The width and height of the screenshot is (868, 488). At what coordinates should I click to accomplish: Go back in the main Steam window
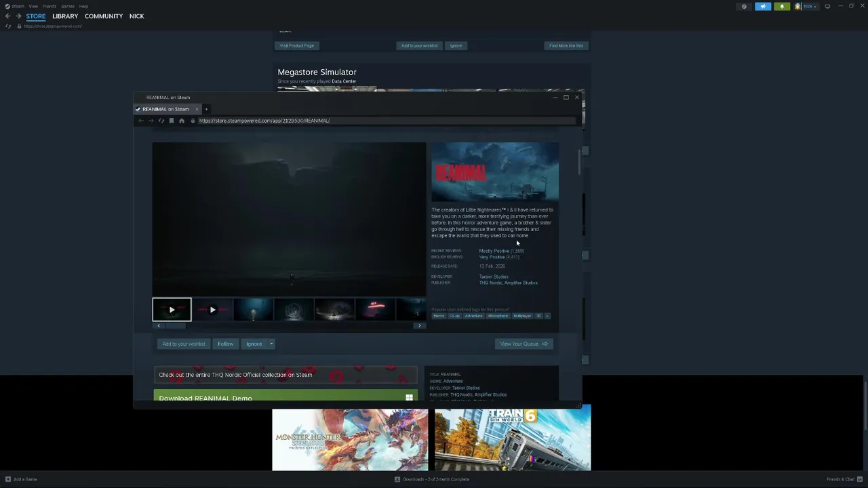coord(8,16)
